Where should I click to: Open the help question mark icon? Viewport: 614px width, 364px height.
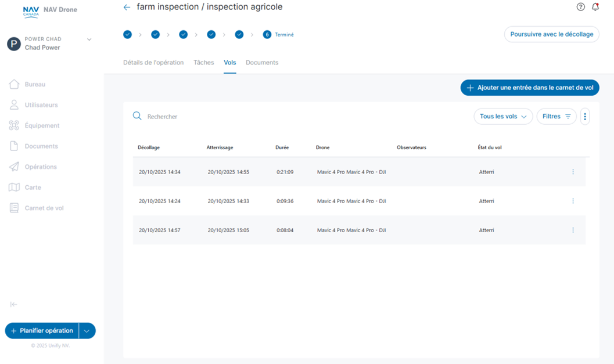click(580, 7)
